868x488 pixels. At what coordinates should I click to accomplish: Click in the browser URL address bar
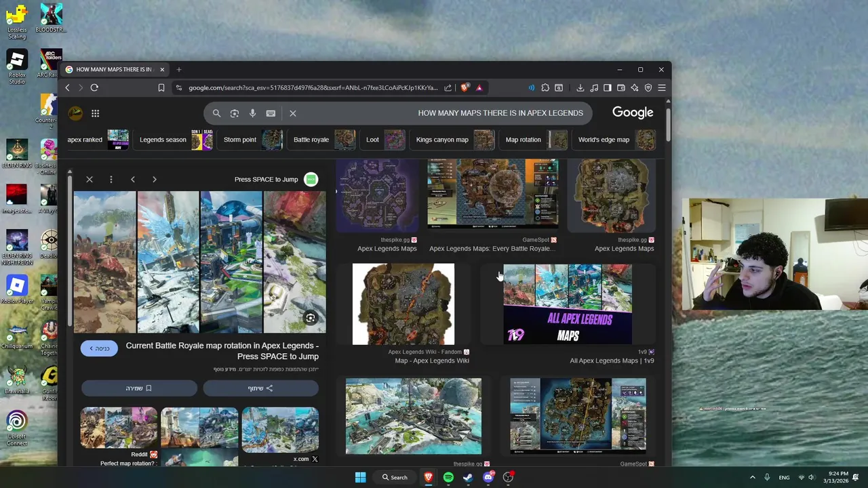(x=313, y=87)
